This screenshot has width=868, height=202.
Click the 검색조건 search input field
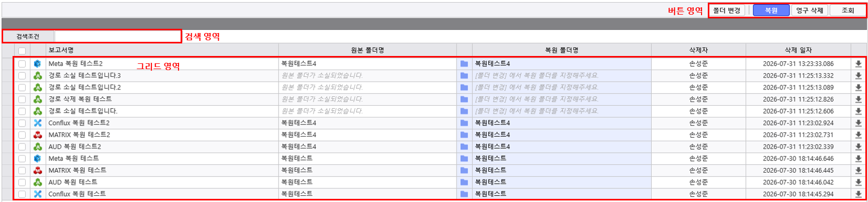pos(117,36)
